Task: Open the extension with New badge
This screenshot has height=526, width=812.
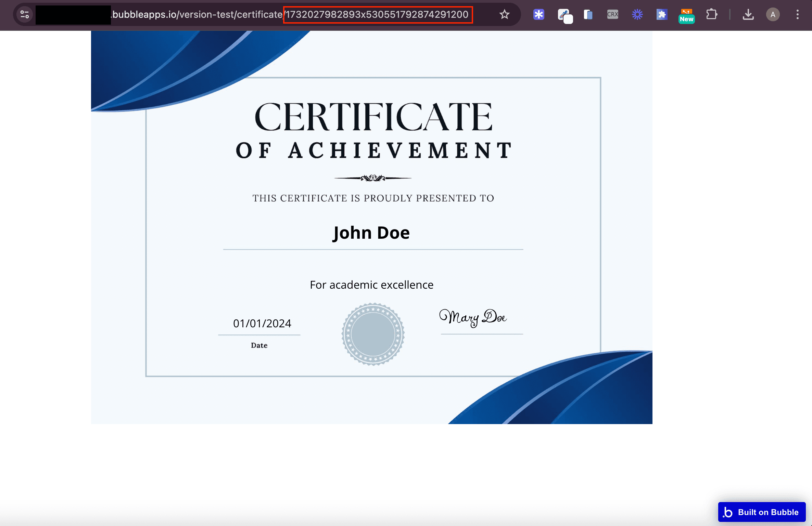Action: click(x=686, y=15)
